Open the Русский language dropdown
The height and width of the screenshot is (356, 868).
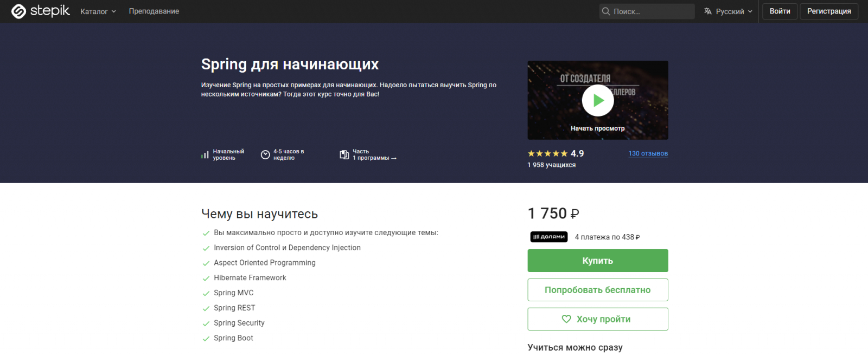(x=729, y=11)
